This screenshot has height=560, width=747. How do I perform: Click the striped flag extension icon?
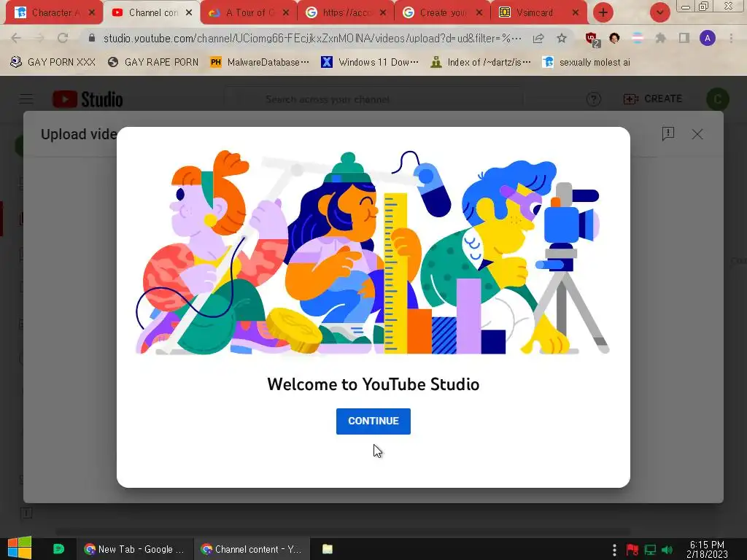[x=637, y=38]
